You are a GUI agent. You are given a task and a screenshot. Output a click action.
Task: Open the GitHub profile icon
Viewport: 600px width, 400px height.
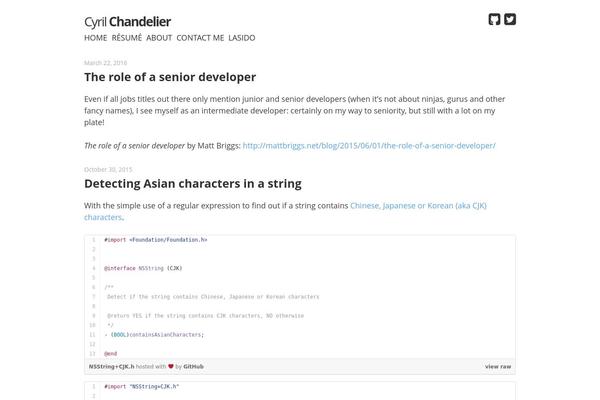coord(494,19)
